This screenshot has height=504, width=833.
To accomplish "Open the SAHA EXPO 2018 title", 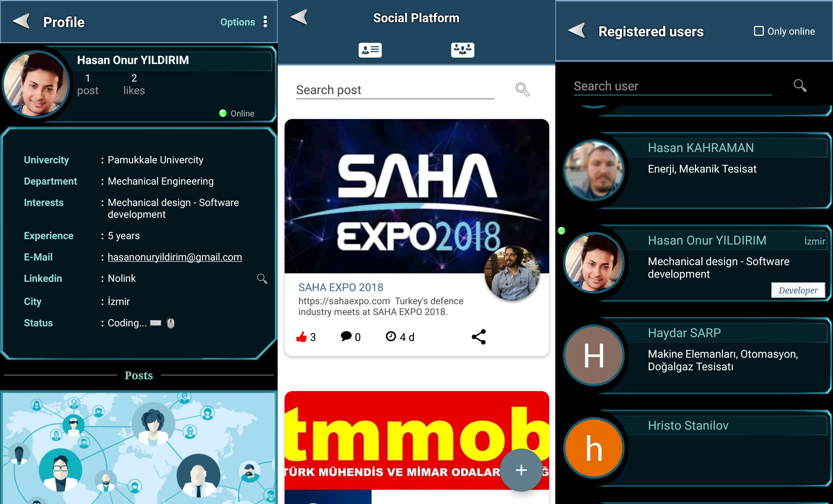I will (341, 287).
